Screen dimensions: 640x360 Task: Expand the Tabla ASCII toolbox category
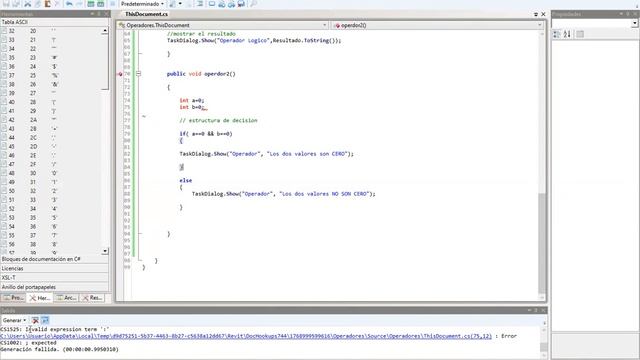[55, 22]
